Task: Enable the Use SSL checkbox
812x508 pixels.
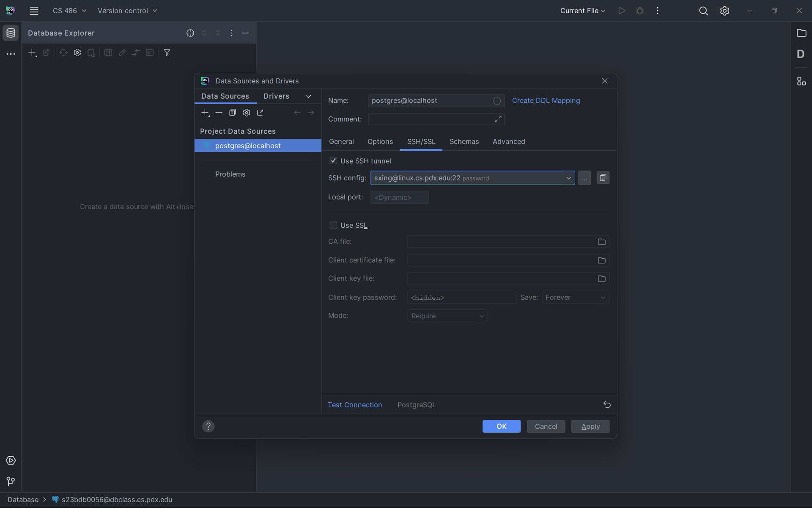Action: [x=333, y=225]
